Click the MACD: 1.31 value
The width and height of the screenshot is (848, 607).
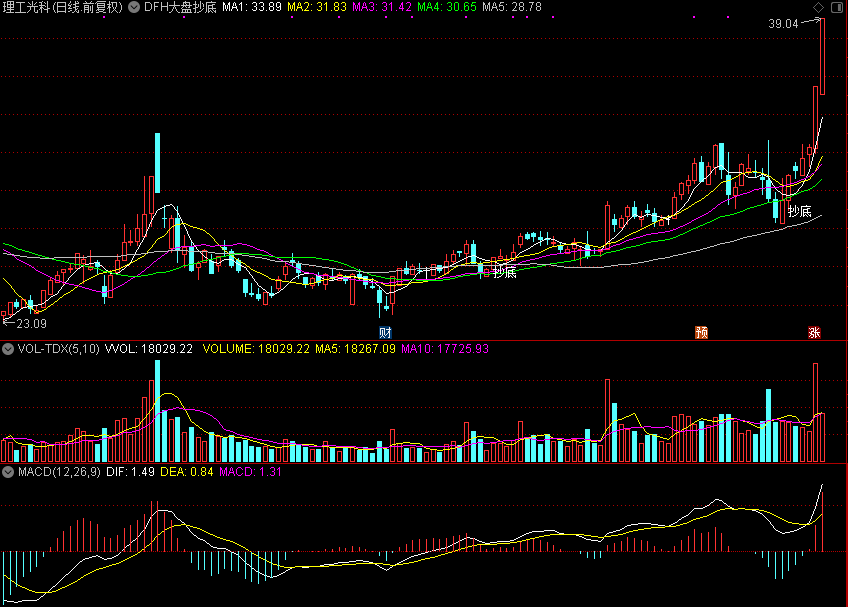[250, 472]
